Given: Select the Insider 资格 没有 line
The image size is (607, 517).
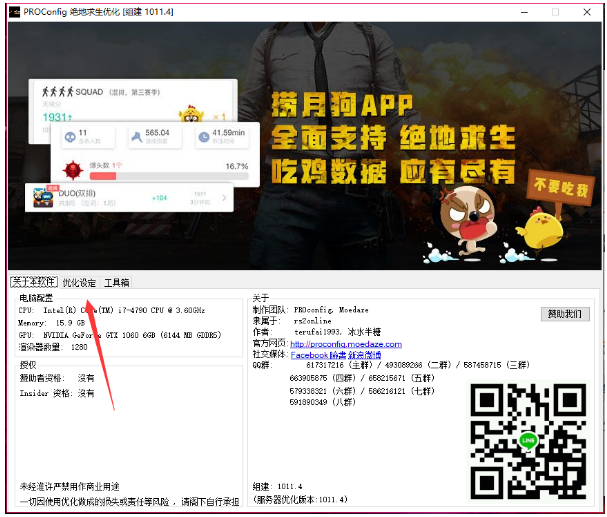Looking at the screenshot, I should tap(57, 393).
